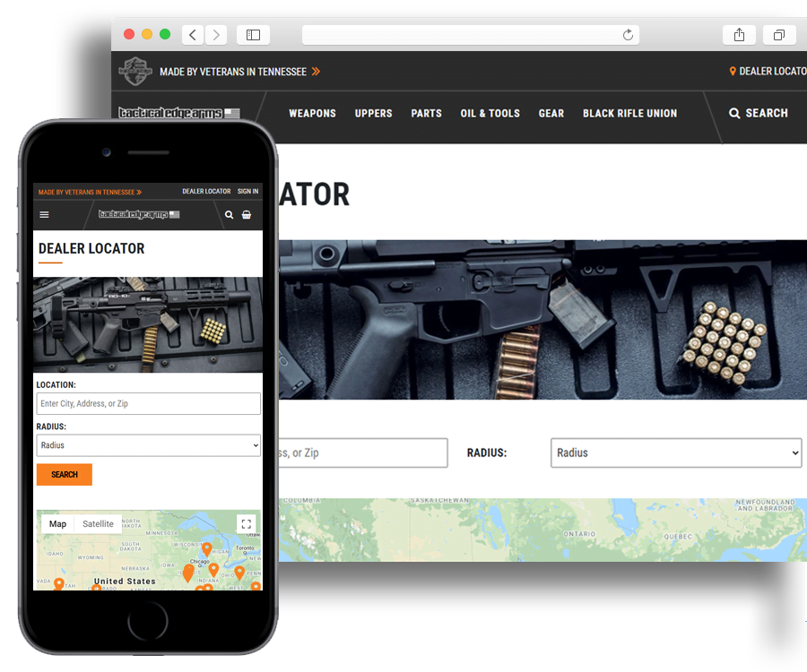Image resolution: width=807 pixels, height=672 pixels.
Task: Open the hamburger menu on phone
Action: pos(44,214)
